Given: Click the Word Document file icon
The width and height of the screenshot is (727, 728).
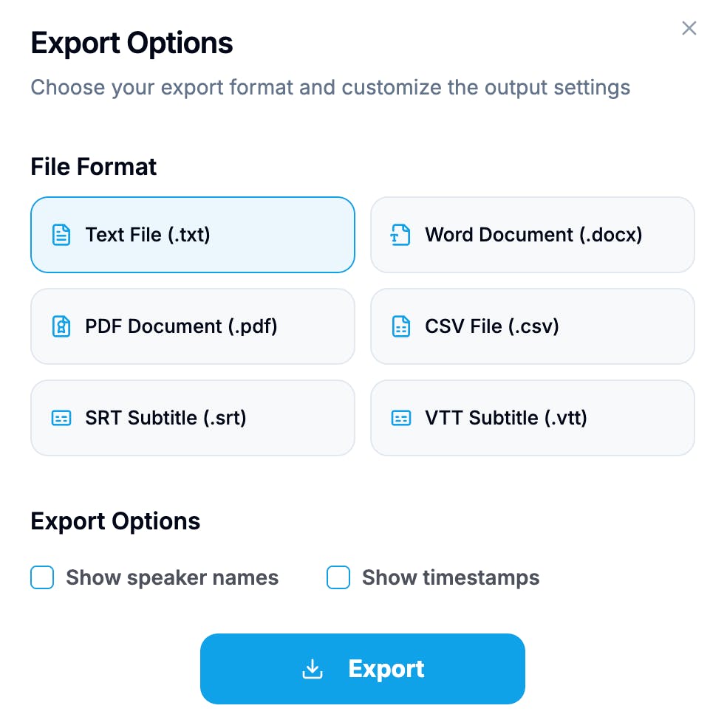Looking at the screenshot, I should coord(400,235).
